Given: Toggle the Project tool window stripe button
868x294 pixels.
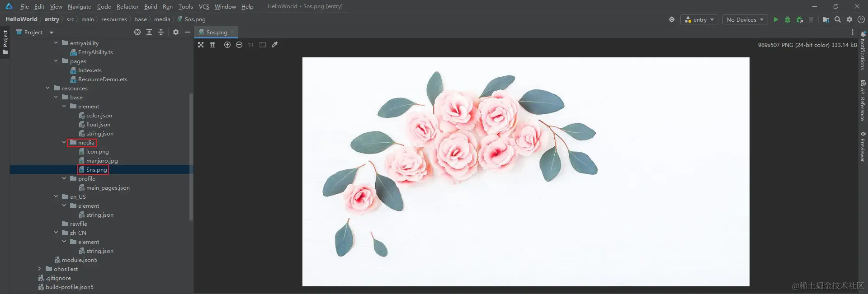Looking at the screenshot, I should pos(5,42).
